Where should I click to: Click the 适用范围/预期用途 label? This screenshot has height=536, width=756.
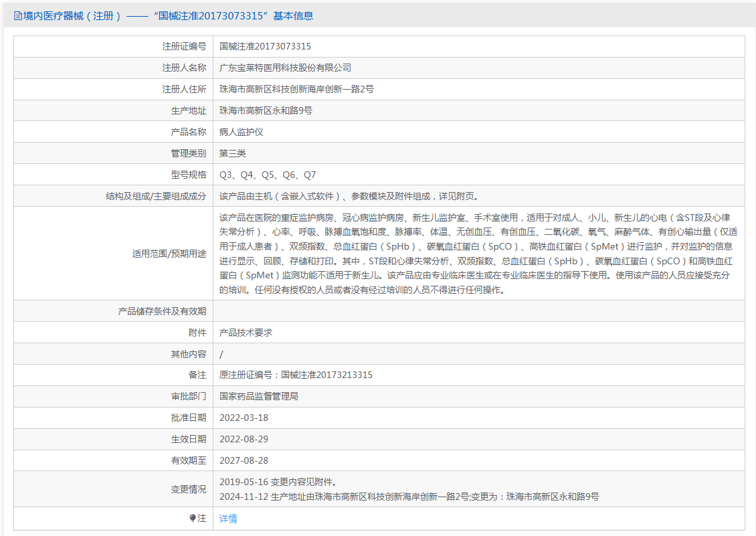(x=169, y=254)
